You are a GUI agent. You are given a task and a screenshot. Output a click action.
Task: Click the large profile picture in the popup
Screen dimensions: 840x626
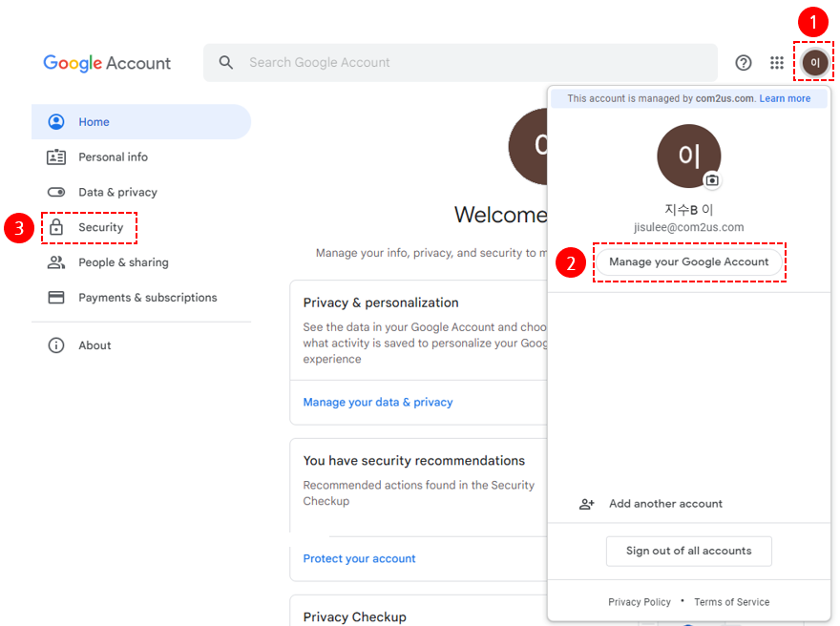689,156
